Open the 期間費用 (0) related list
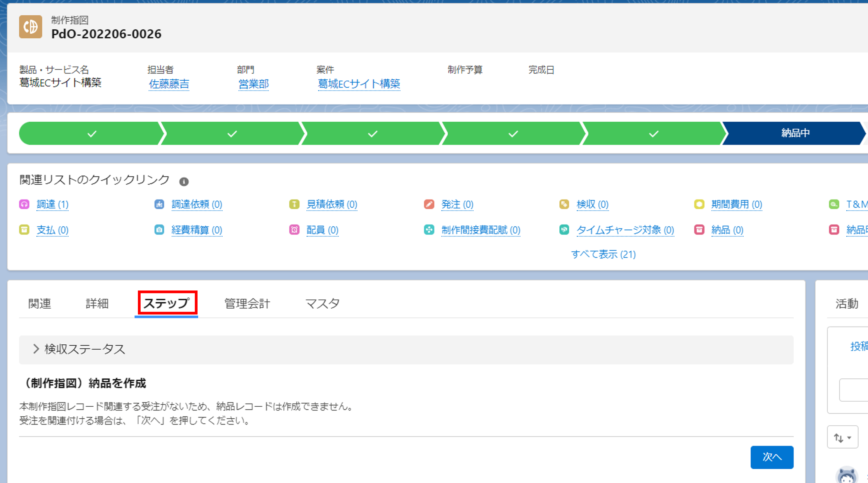The width and height of the screenshot is (868, 483). (737, 204)
